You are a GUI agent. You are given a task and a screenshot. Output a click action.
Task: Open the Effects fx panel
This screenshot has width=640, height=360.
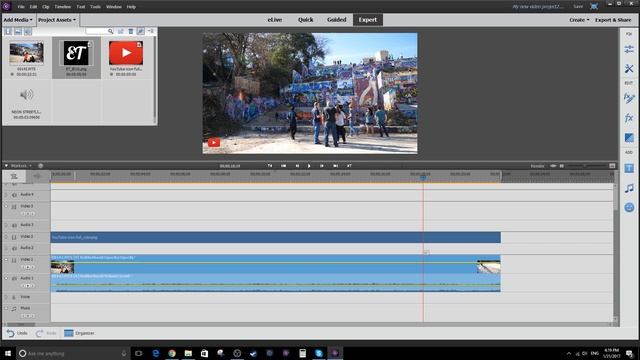tap(629, 118)
